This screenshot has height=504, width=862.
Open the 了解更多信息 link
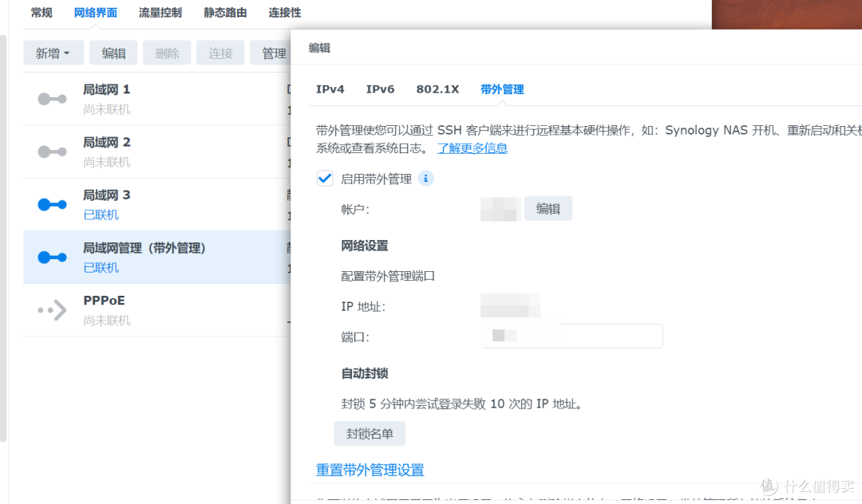[x=473, y=148]
